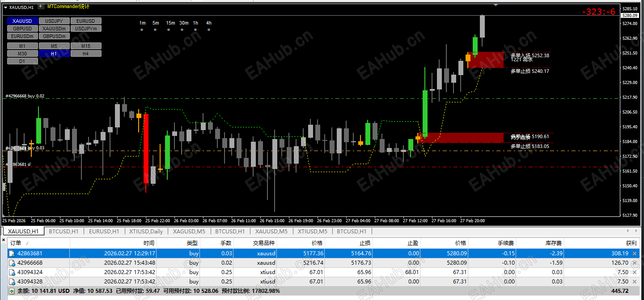Screen dimensions: 644x300
Task: Click the current price label 5280.09 on the scale
Action: 629,16
